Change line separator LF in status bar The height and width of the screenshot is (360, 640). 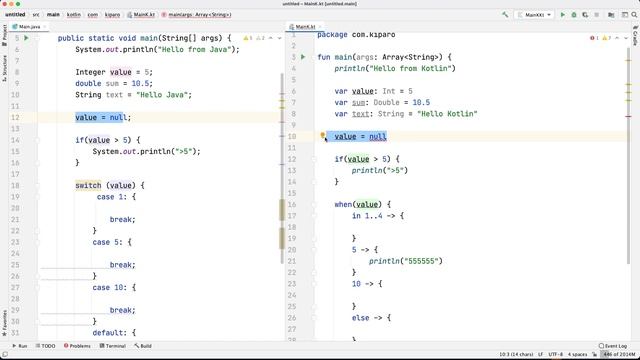[x=540, y=354]
